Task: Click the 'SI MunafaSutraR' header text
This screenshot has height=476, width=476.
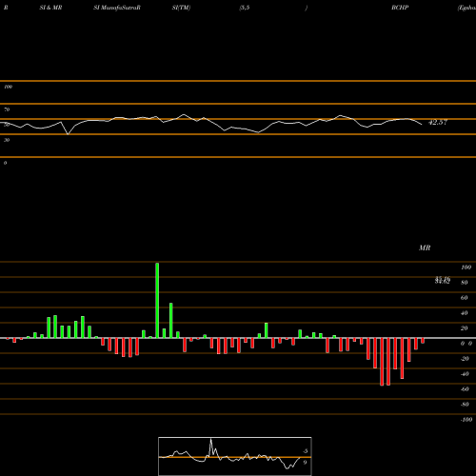Action: click(x=117, y=8)
